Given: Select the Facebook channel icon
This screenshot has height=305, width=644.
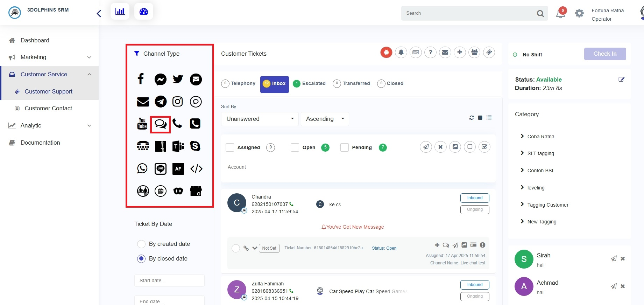Looking at the screenshot, I should (x=141, y=79).
